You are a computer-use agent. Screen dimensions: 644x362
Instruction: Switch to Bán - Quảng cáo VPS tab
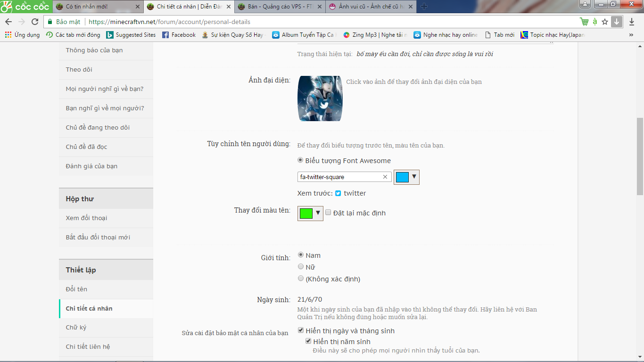(x=280, y=7)
